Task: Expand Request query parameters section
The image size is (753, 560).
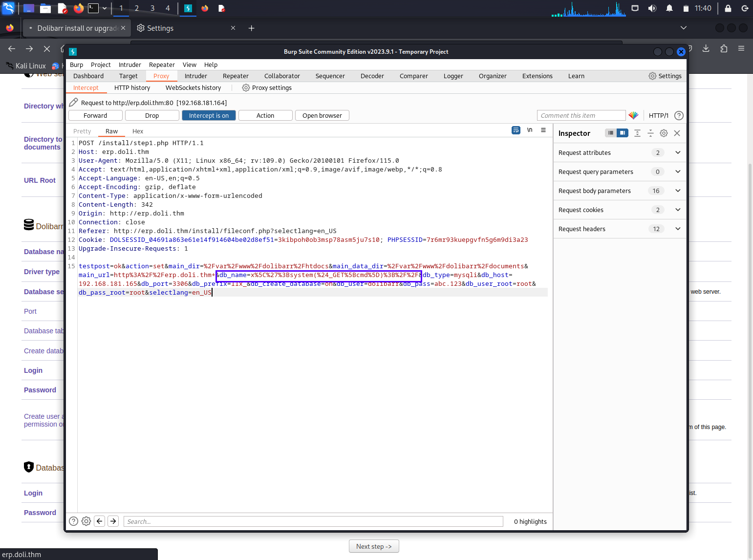Action: point(620,172)
